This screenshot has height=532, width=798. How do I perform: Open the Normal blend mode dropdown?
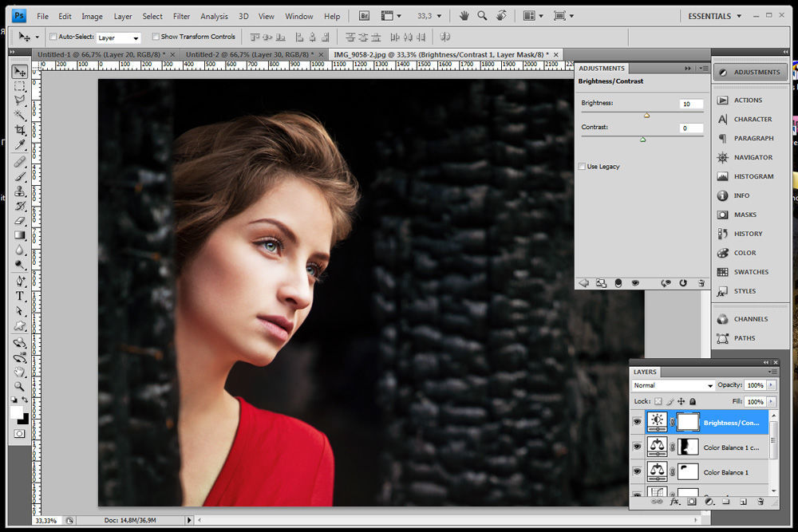[673, 385]
